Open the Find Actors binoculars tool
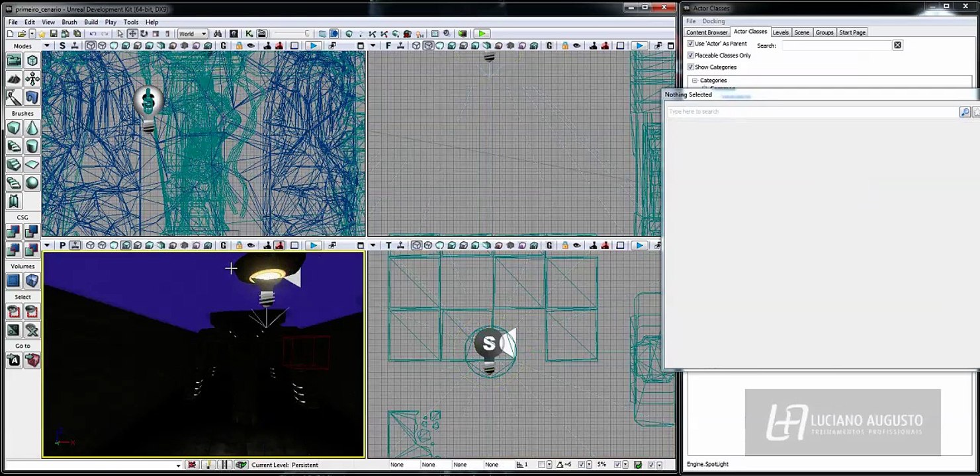The height and width of the screenshot is (476, 980). click(x=219, y=34)
